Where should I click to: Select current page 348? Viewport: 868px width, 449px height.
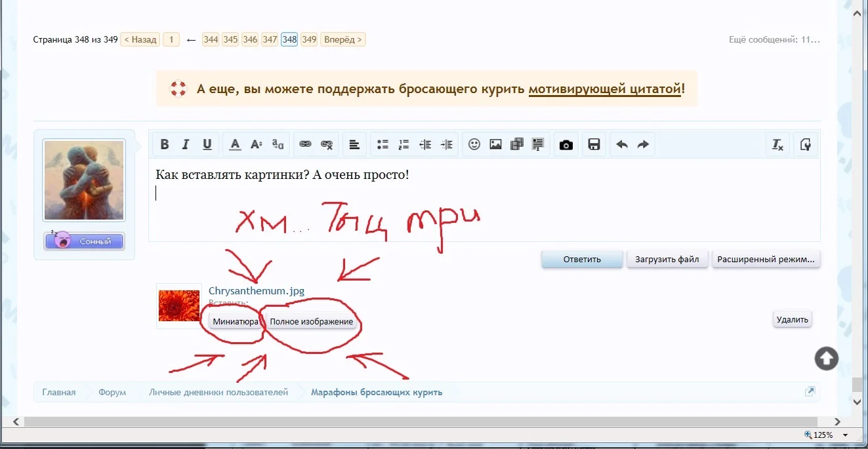289,39
